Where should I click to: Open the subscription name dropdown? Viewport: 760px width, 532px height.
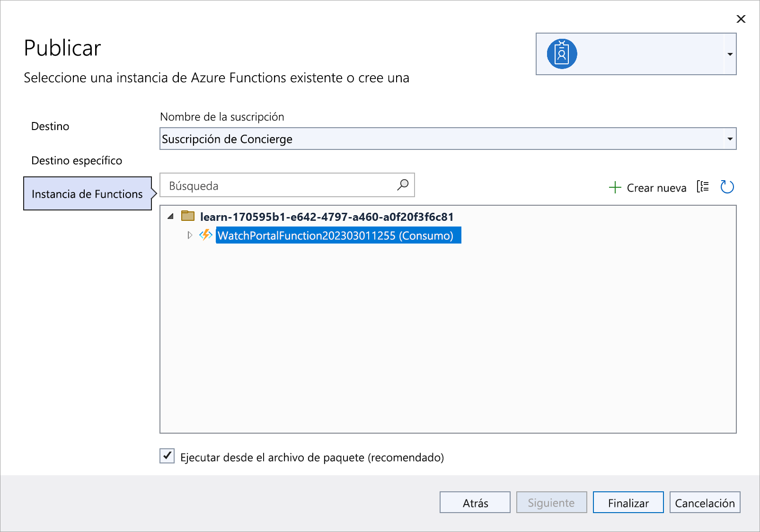[x=448, y=139]
